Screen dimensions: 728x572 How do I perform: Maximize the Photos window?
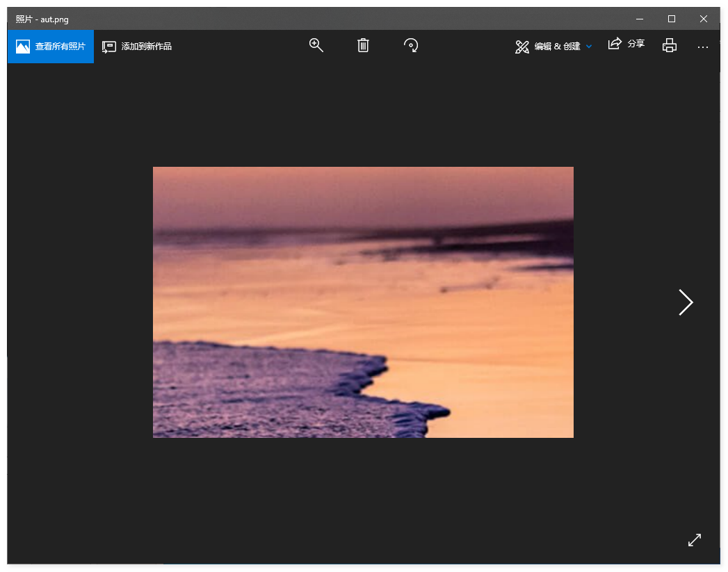tap(672, 19)
